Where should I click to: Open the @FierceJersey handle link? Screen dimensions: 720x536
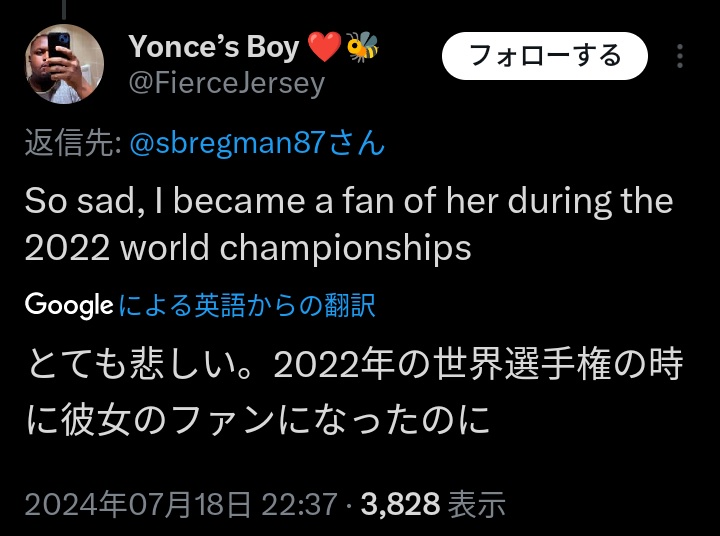click(227, 83)
